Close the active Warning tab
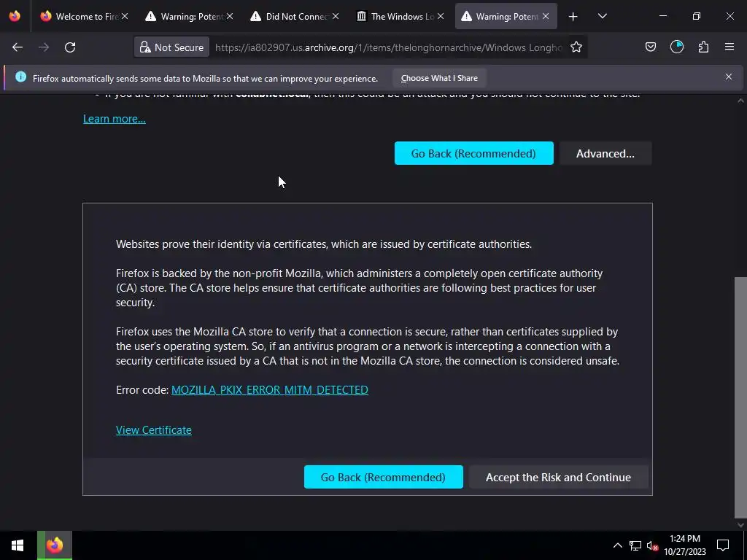Viewport: 747px width, 560px height. [546, 16]
